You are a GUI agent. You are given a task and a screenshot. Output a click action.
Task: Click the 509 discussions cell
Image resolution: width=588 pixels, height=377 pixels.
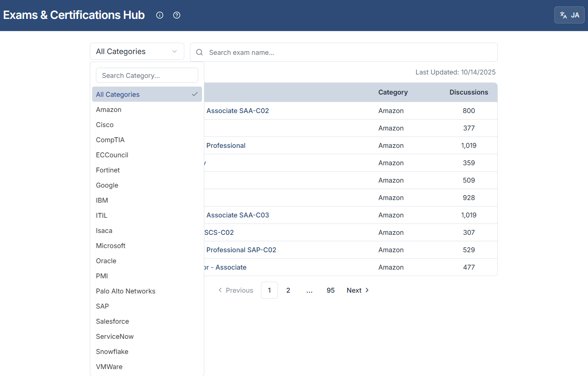click(x=469, y=180)
